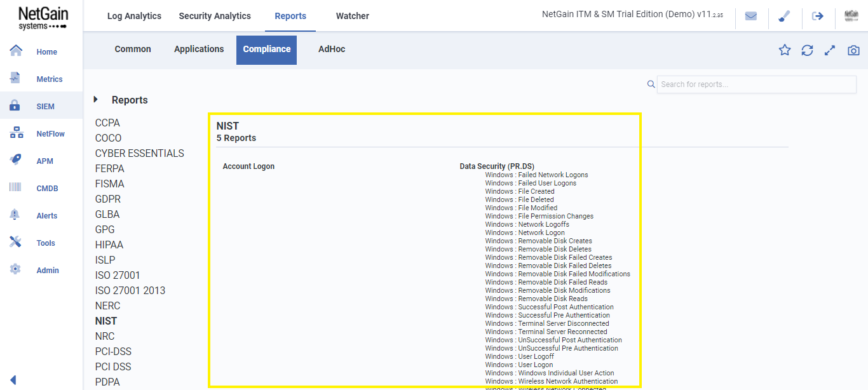Switch to the AdHoc subtab

332,49
